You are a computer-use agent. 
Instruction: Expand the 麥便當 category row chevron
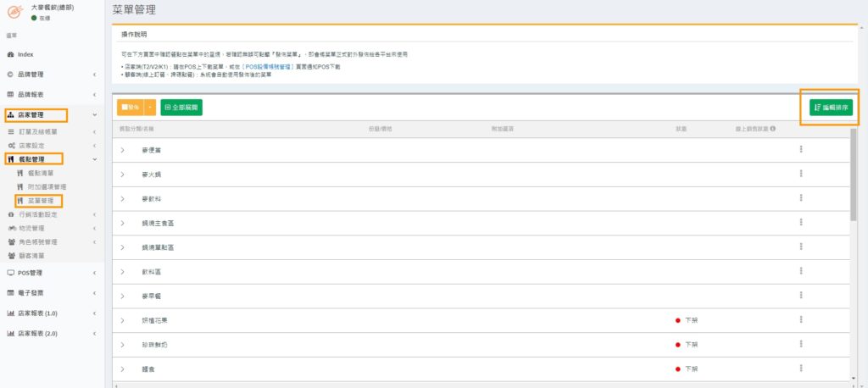tap(122, 150)
